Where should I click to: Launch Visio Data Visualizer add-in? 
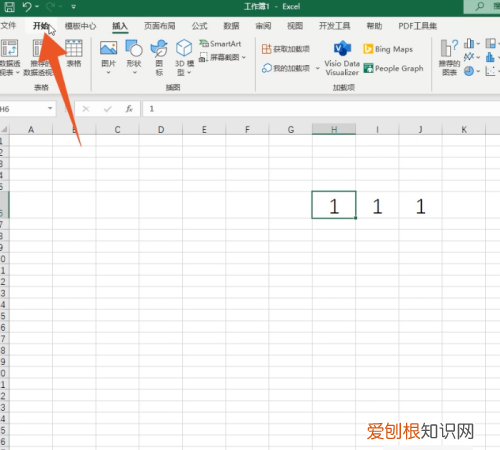[x=342, y=58]
